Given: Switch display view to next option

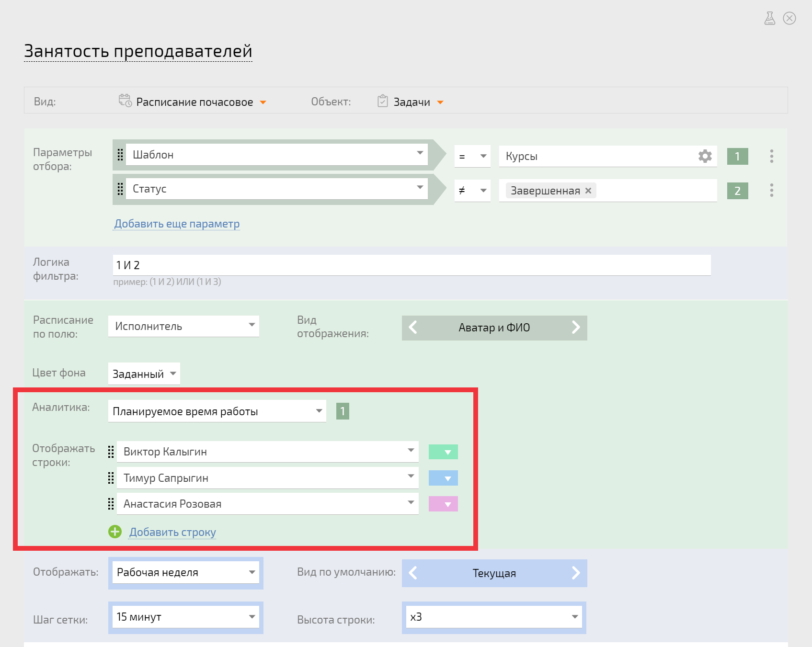Looking at the screenshot, I should (x=576, y=328).
